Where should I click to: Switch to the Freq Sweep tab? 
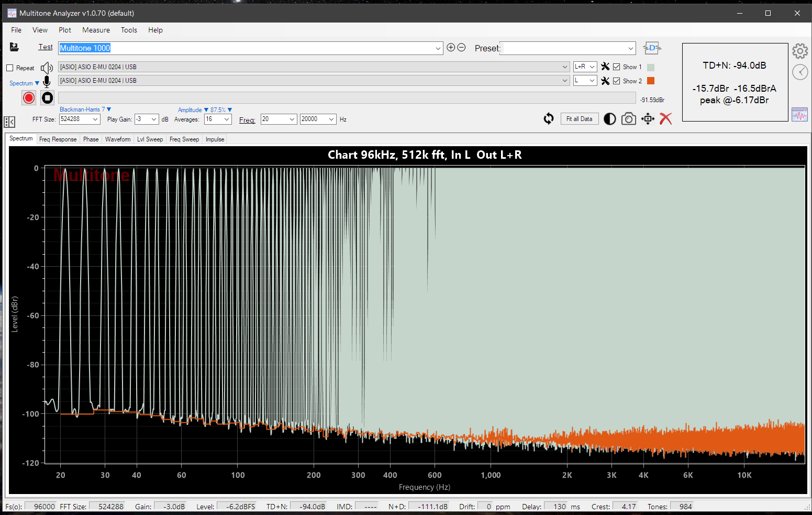click(x=184, y=139)
